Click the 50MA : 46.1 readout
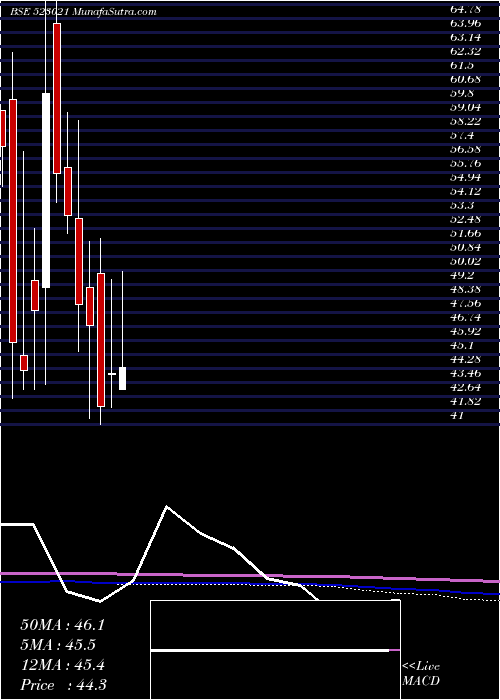 click(62, 625)
